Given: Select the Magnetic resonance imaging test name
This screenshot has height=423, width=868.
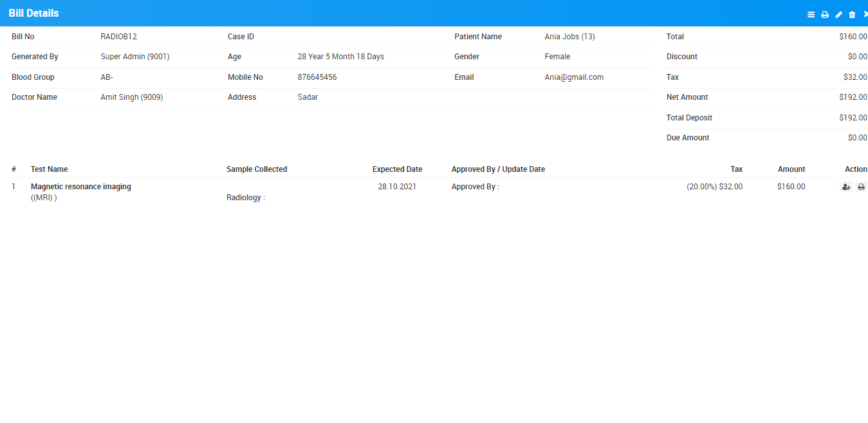Looking at the screenshot, I should [x=81, y=187].
